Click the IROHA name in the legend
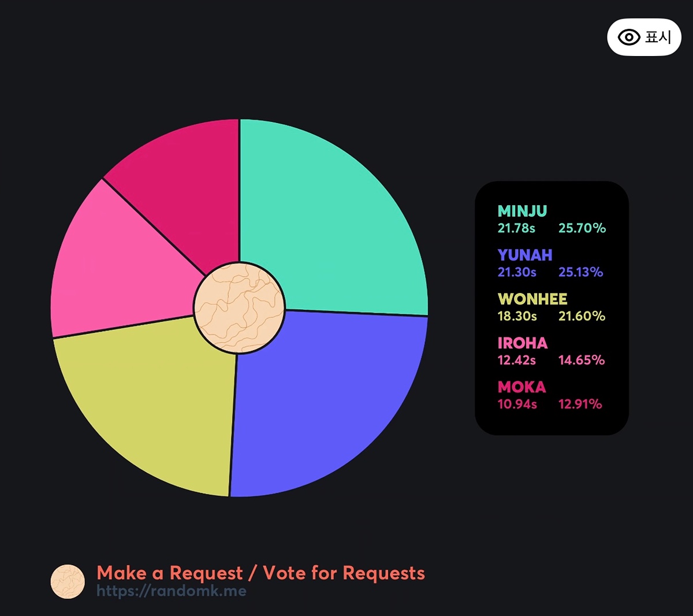Viewport: 693px width, 616px height. 523,343
